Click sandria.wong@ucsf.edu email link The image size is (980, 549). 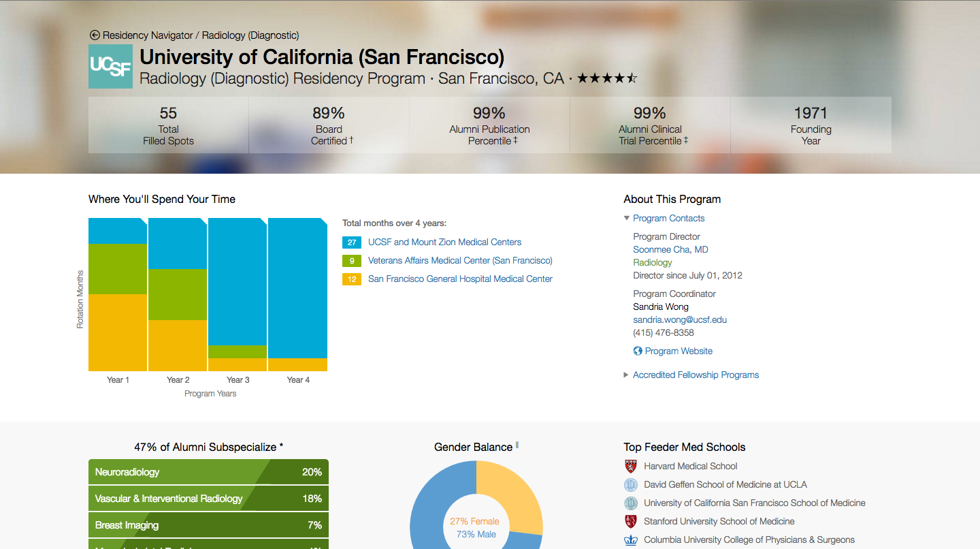pyautogui.click(x=680, y=319)
